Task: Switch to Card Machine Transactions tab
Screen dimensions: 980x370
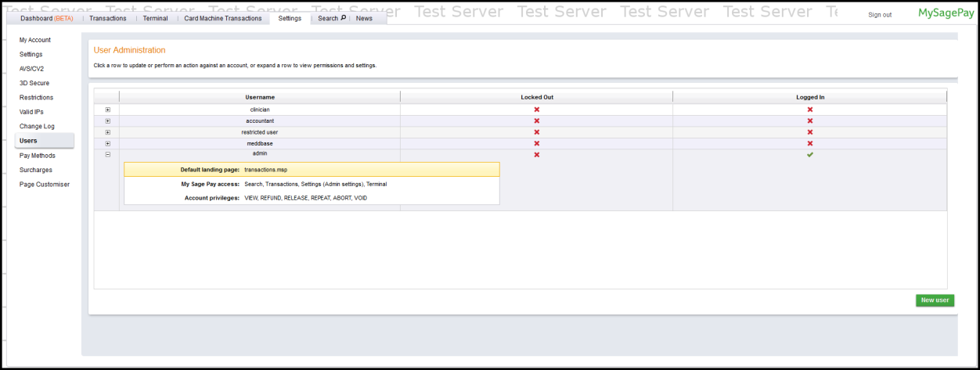Action: point(225,18)
